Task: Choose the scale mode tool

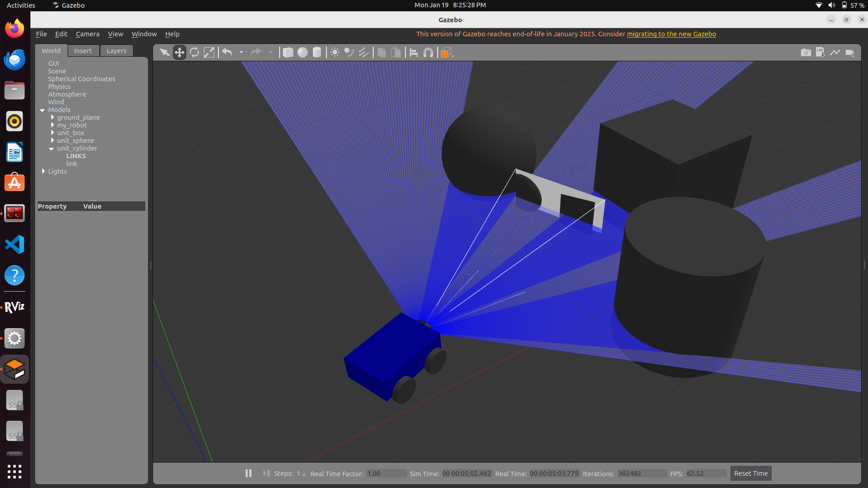Action: [209, 53]
